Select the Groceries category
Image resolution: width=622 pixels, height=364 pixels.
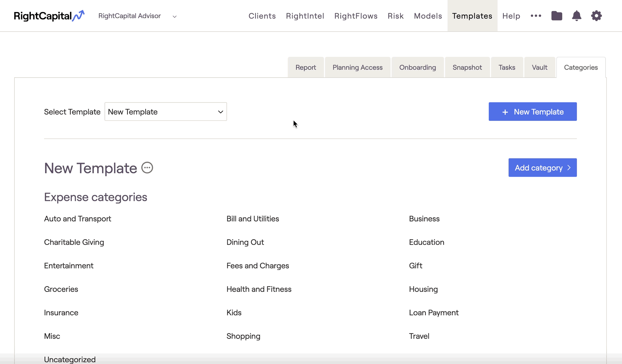click(x=61, y=289)
